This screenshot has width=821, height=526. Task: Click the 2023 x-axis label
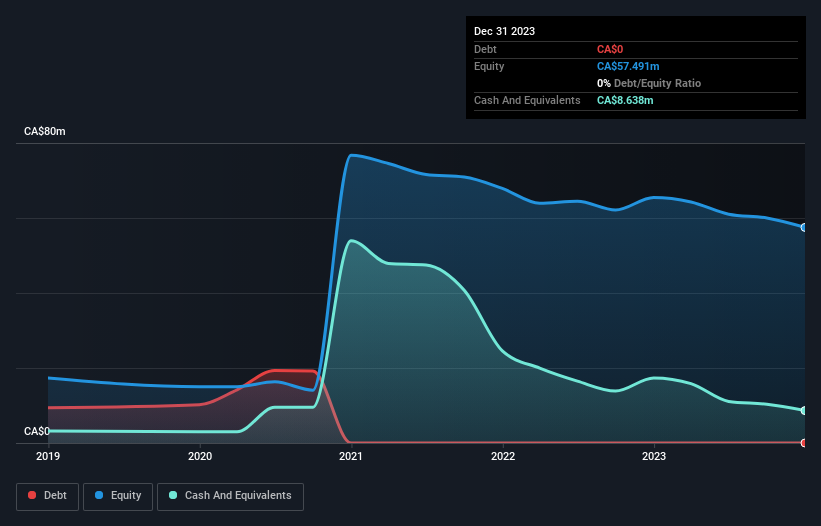point(654,456)
